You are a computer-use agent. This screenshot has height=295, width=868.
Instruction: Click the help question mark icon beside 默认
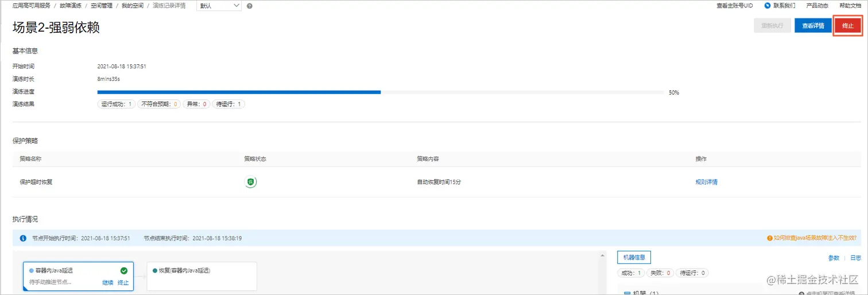[250, 6]
